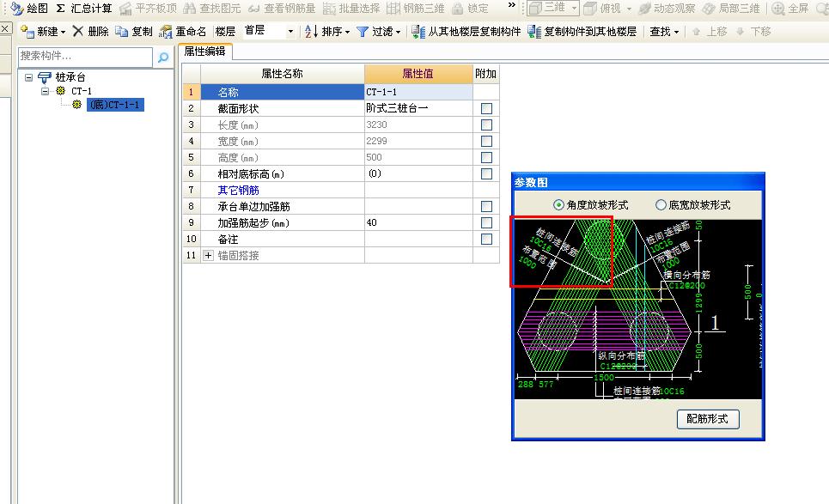This screenshot has width=829, height=504.
Task: Click 1500 dimension in parameter diagram
Action: [x=604, y=378]
